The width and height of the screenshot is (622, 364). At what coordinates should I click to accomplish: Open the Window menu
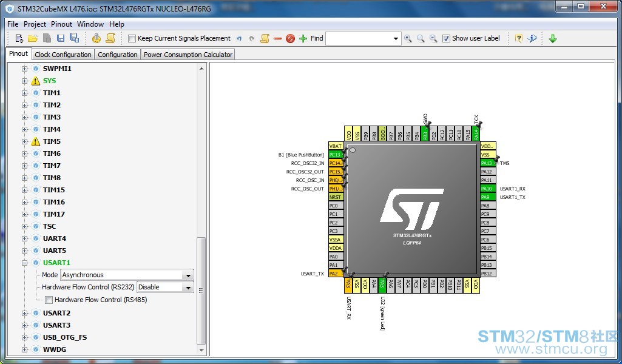click(x=90, y=24)
